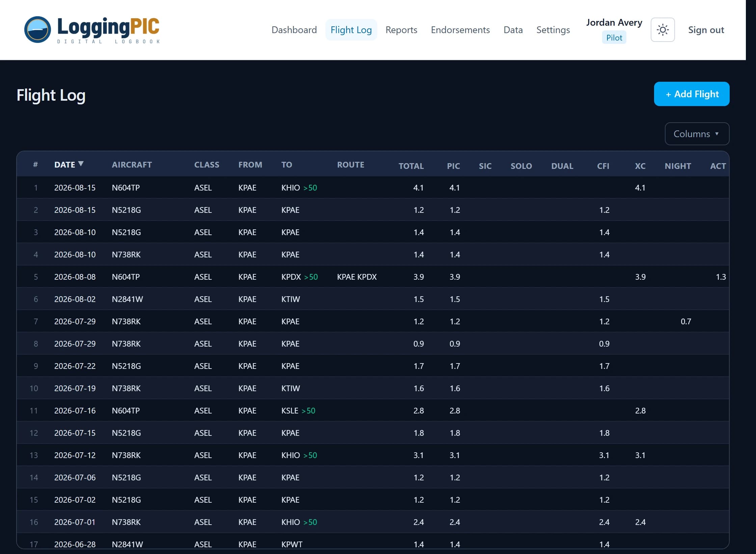The image size is (756, 554).
Task: Click destination KTIW in row 10
Action: coord(291,388)
